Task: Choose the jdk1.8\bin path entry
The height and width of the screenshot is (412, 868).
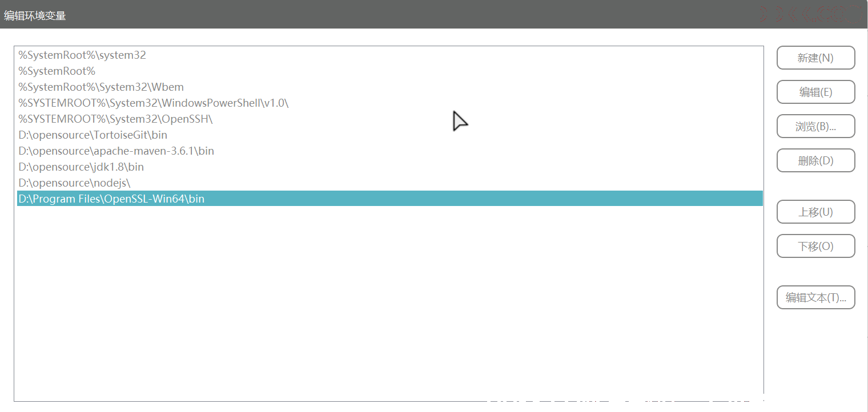Action: click(389, 167)
